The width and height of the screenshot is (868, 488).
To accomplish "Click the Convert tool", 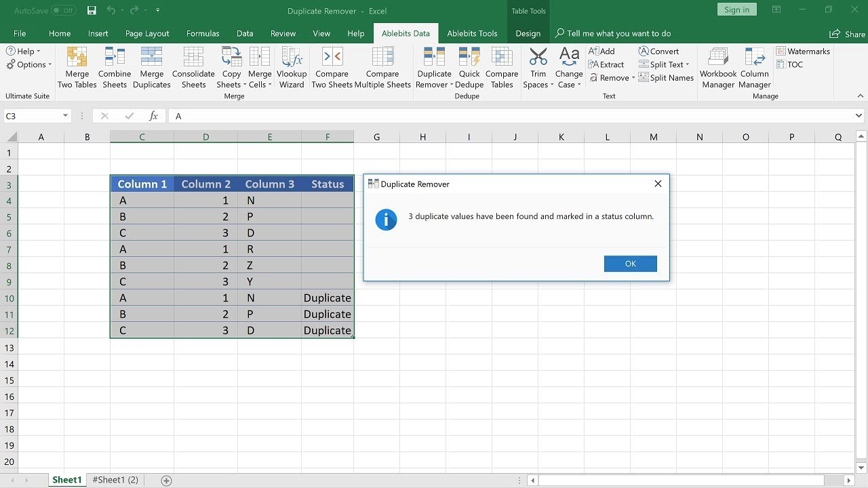I will pyautogui.click(x=658, y=52).
